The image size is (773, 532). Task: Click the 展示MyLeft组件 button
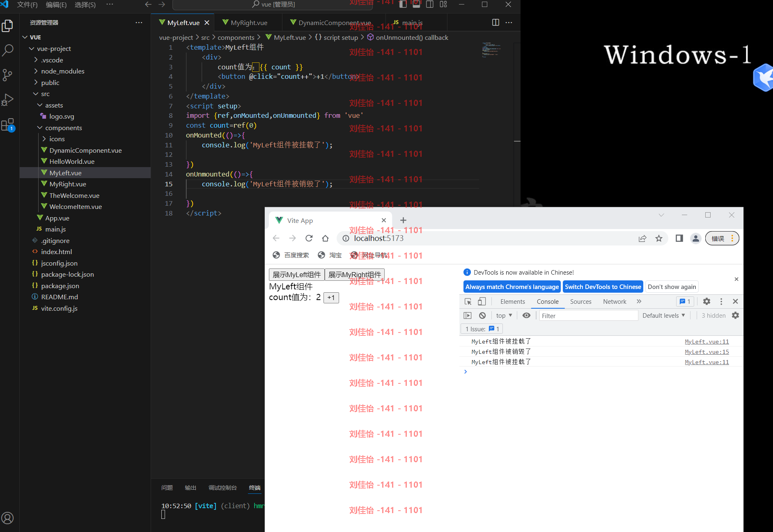[x=297, y=275]
